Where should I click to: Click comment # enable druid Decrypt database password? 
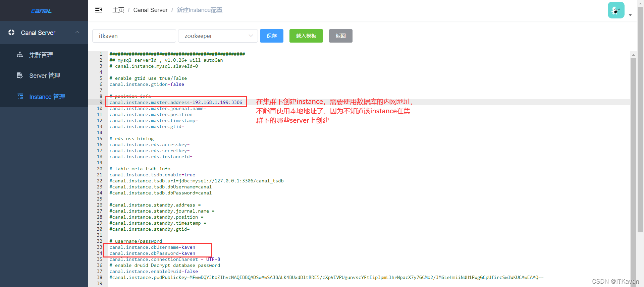point(165,265)
